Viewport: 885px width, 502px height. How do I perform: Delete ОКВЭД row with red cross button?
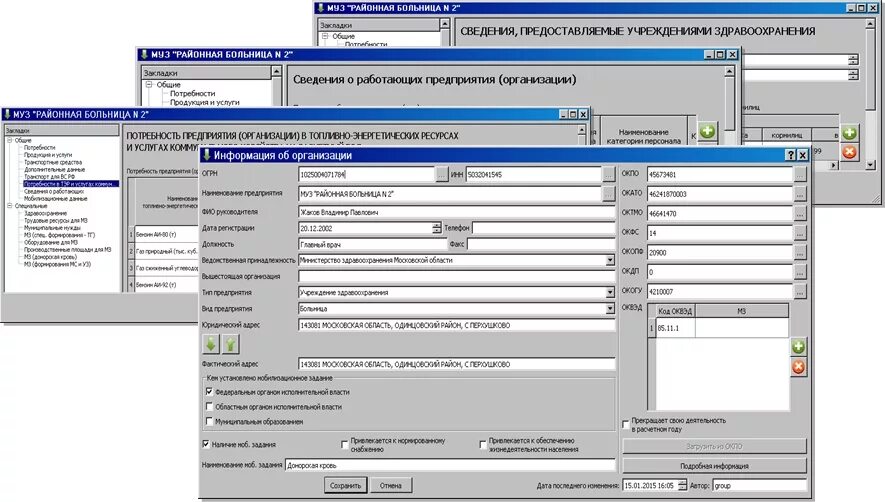point(798,368)
